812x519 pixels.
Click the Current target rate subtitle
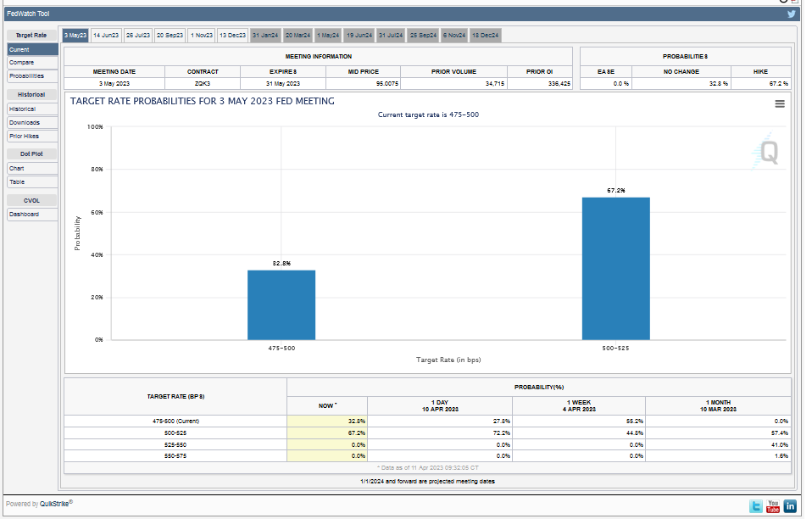428,115
